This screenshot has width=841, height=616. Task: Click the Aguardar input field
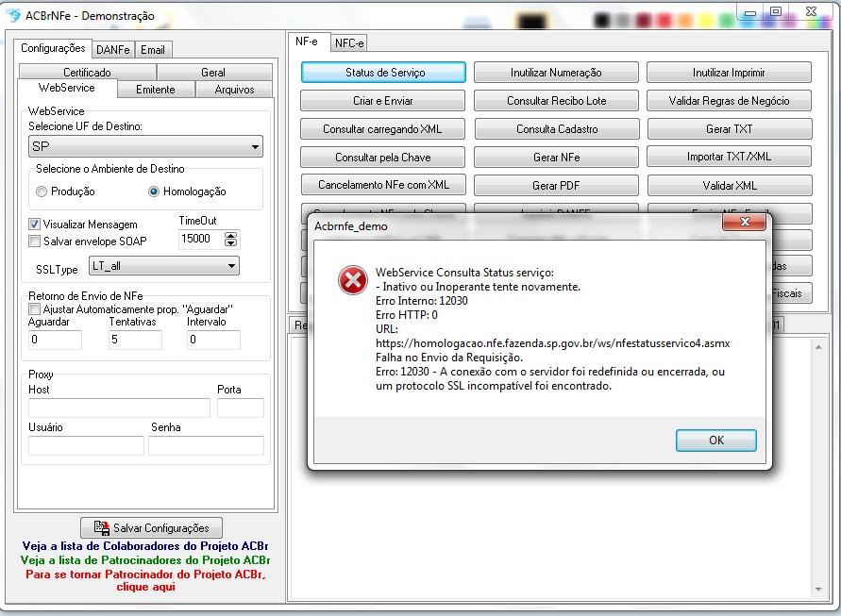click(x=55, y=340)
